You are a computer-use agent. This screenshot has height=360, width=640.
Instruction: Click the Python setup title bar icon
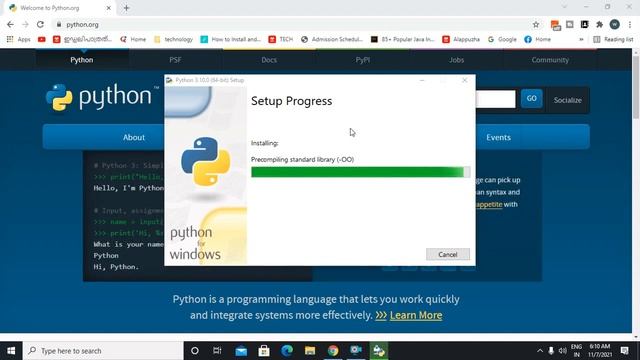[169, 80]
